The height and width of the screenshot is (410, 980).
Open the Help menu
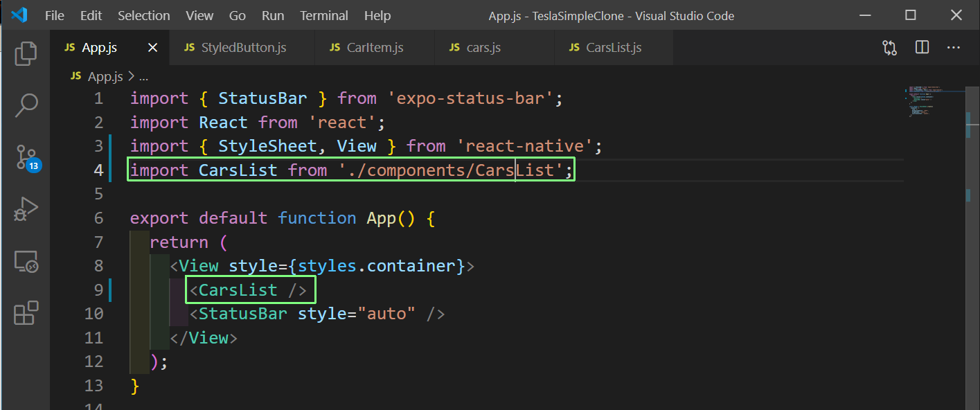tap(377, 15)
